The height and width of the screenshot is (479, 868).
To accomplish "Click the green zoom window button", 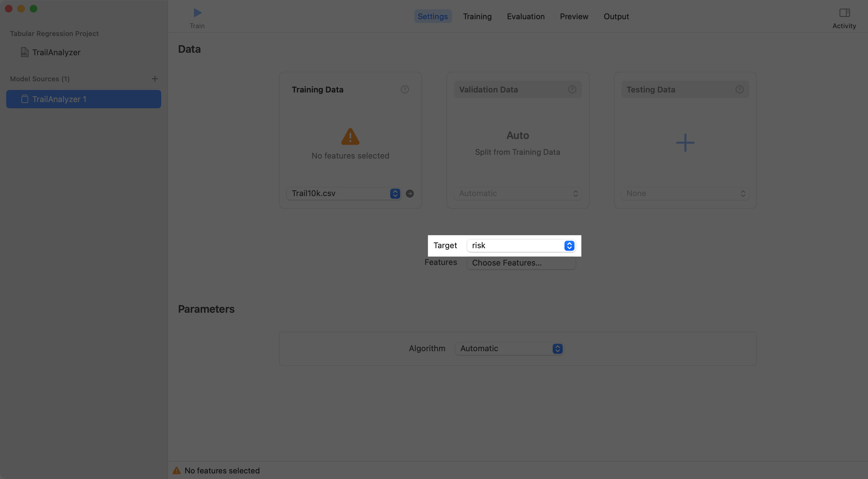I will pos(33,8).
